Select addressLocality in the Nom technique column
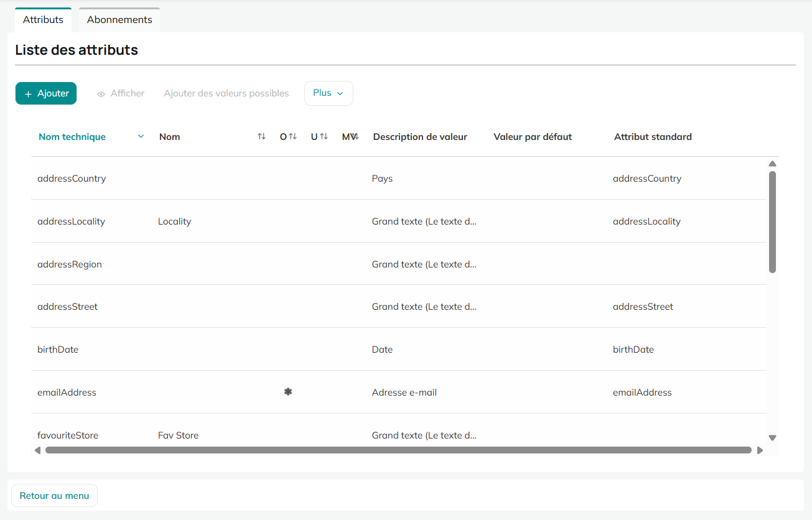Image resolution: width=812 pixels, height=520 pixels. pos(71,221)
